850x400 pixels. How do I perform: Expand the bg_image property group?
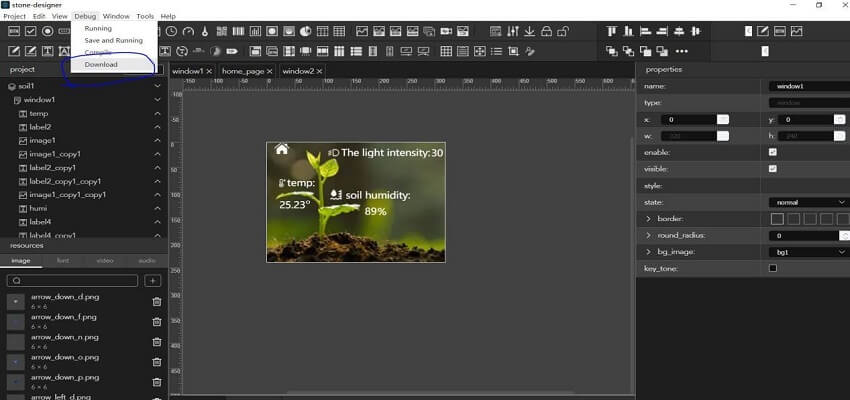coord(648,252)
